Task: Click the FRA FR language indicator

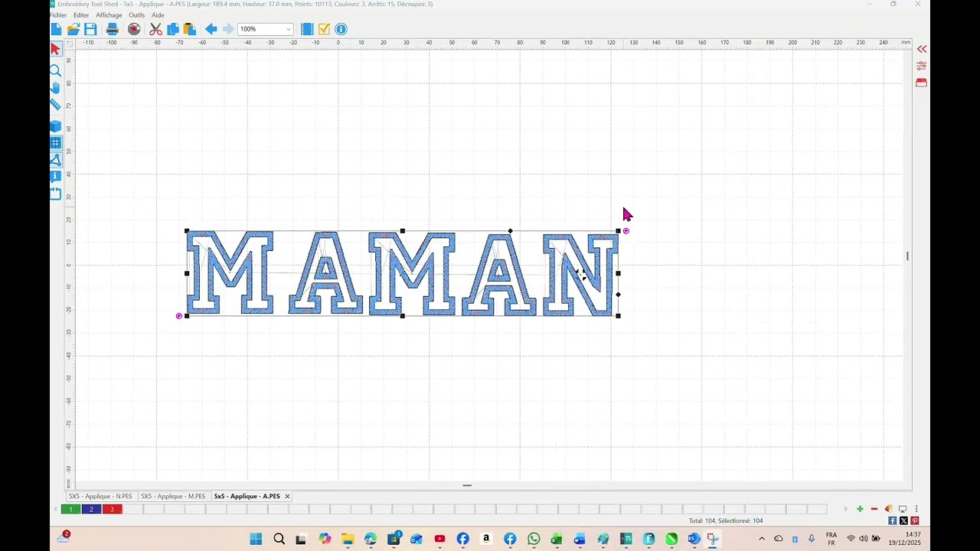Action: pyautogui.click(x=831, y=539)
